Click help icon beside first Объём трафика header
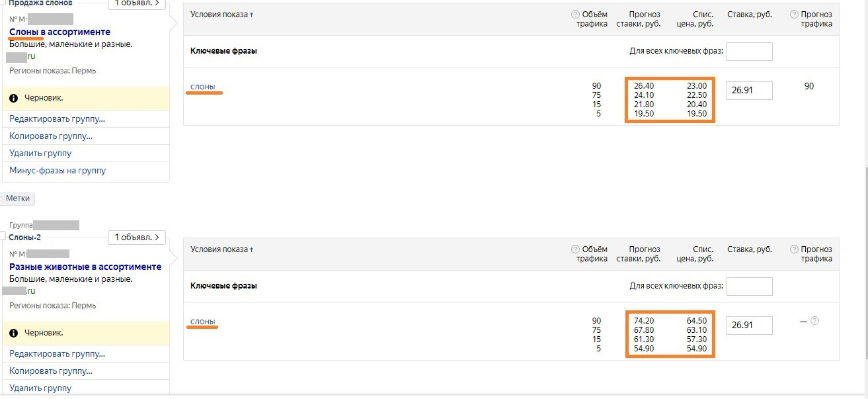868x399 pixels. tap(575, 15)
